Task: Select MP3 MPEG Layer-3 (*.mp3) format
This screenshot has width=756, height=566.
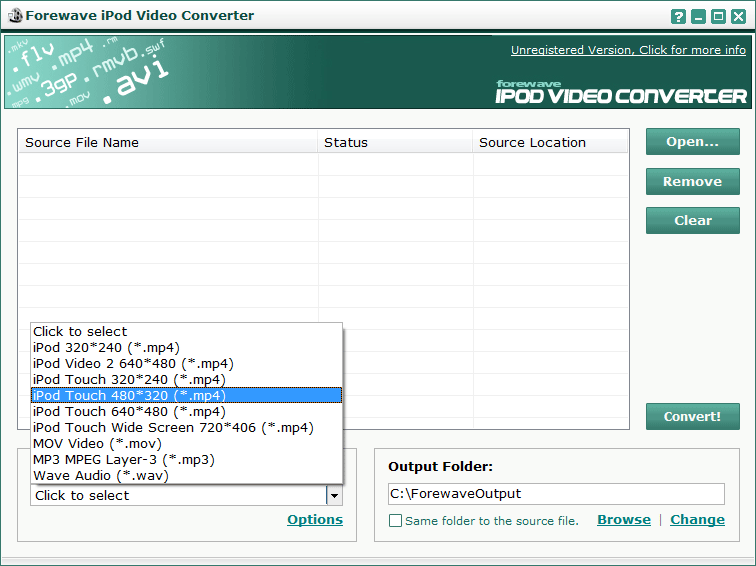Action: (x=187, y=459)
